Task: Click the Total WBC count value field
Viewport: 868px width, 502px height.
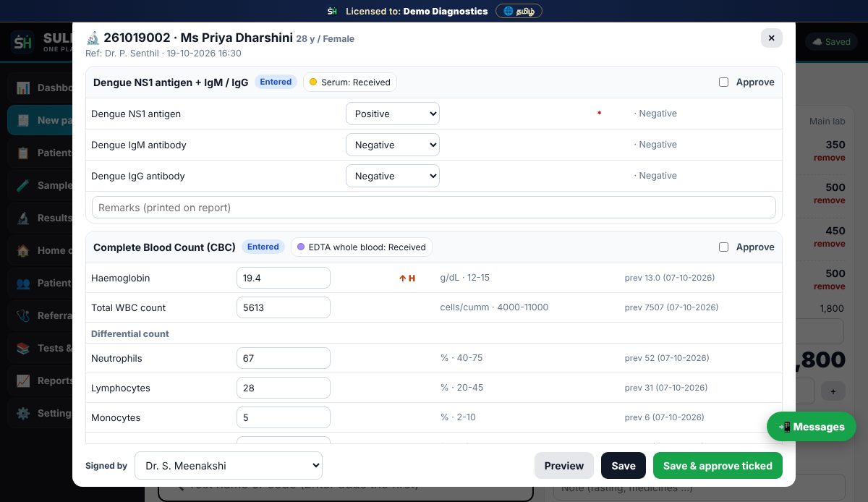Action: [284, 307]
